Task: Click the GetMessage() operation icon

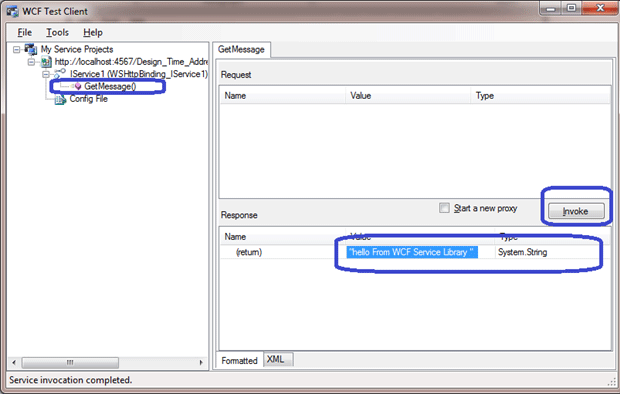Action: [x=77, y=86]
